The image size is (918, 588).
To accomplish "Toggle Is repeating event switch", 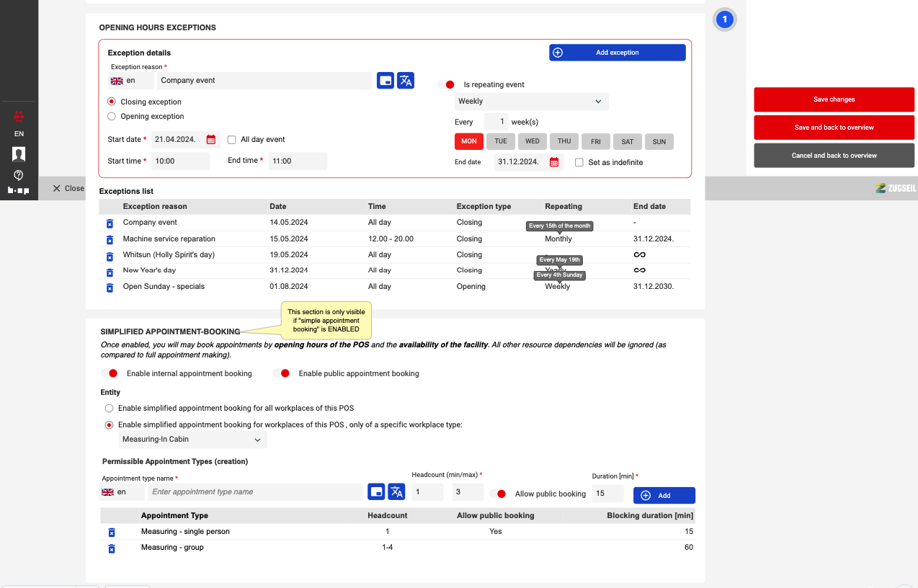I will [447, 85].
